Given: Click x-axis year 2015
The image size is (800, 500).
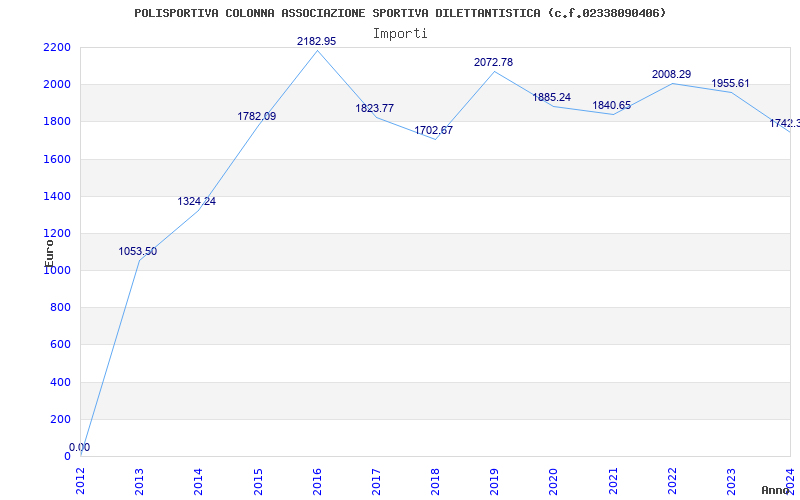Looking at the screenshot, I should [x=258, y=481].
